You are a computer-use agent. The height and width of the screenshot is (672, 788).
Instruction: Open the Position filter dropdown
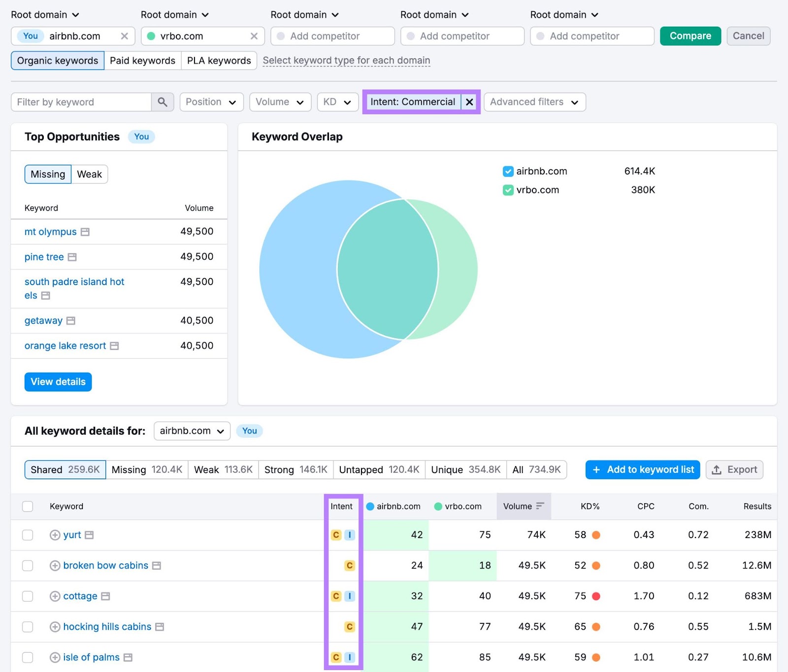coord(211,102)
